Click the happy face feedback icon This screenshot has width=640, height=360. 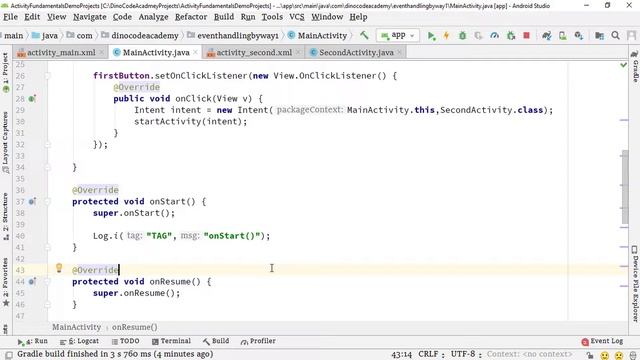[604, 355]
